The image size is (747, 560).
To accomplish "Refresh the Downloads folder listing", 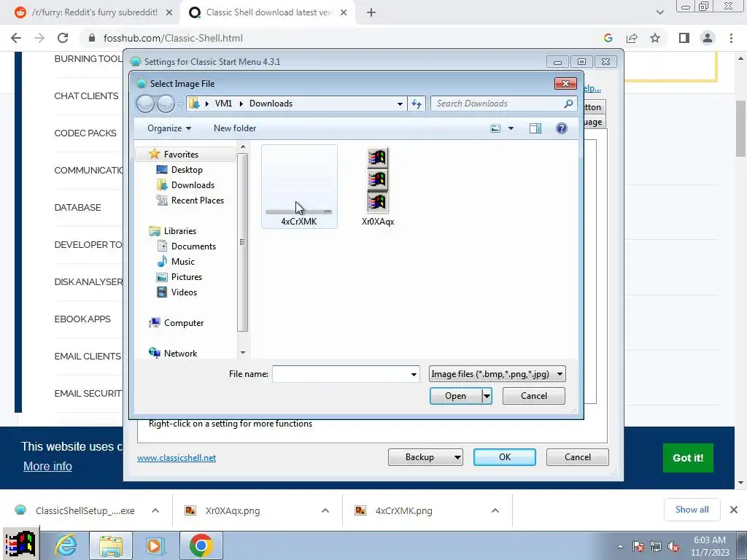I will pyautogui.click(x=417, y=104).
